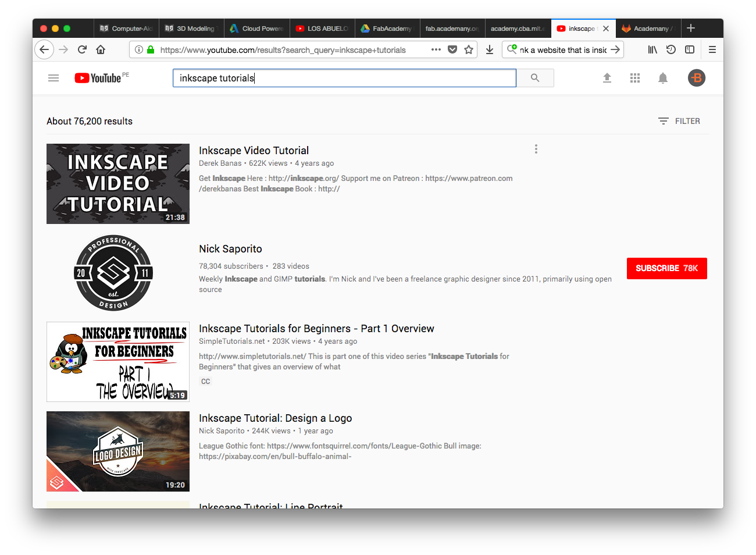Click the browser search bar field

(563, 50)
